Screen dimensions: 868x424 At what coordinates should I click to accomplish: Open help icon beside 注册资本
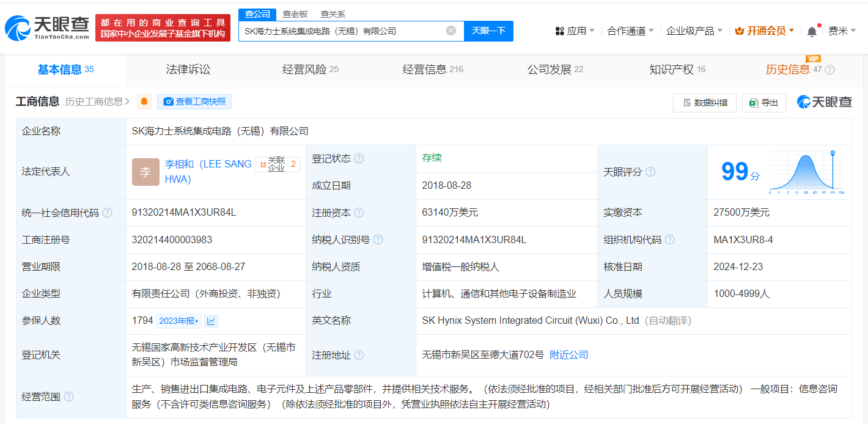pos(359,213)
